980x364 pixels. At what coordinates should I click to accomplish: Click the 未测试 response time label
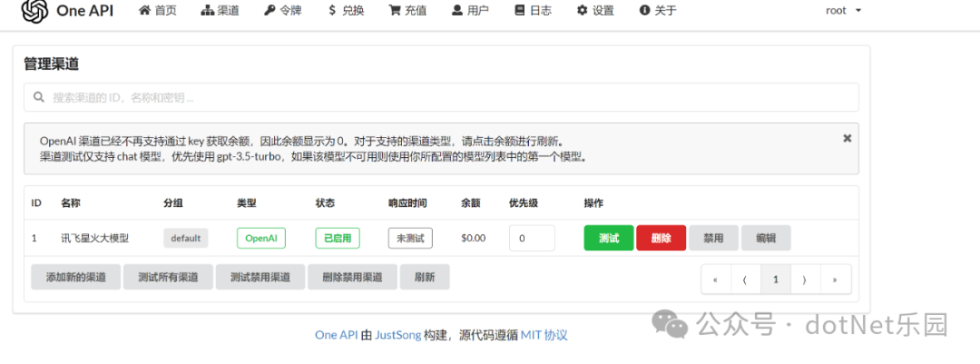pyautogui.click(x=411, y=239)
